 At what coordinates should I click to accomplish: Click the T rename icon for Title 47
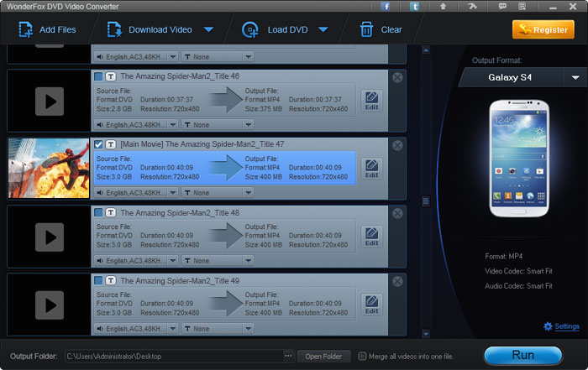(111, 144)
